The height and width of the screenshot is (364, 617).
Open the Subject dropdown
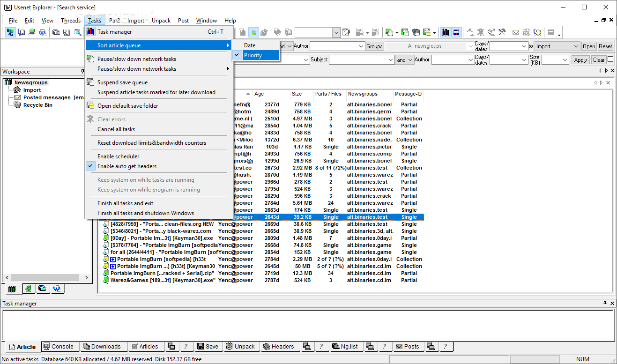[x=390, y=59]
